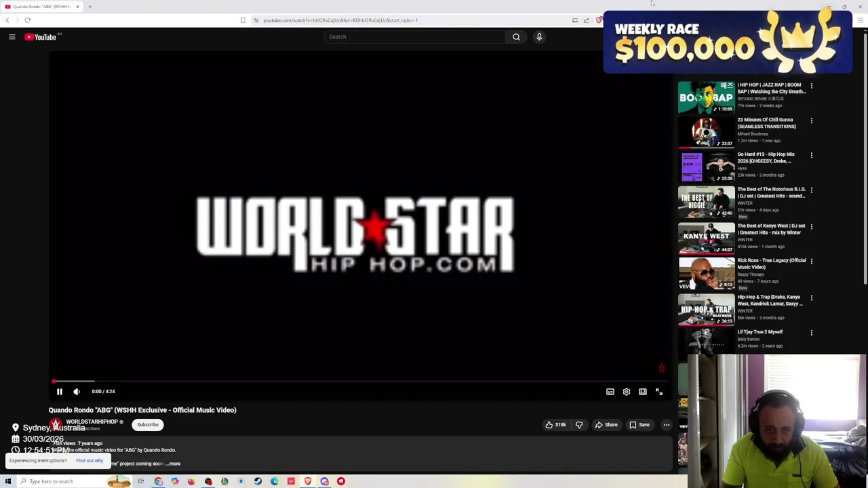868x488 pixels.
Task: Open options menu for Boom Bap video
Action: pyautogui.click(x=811, y=86)
